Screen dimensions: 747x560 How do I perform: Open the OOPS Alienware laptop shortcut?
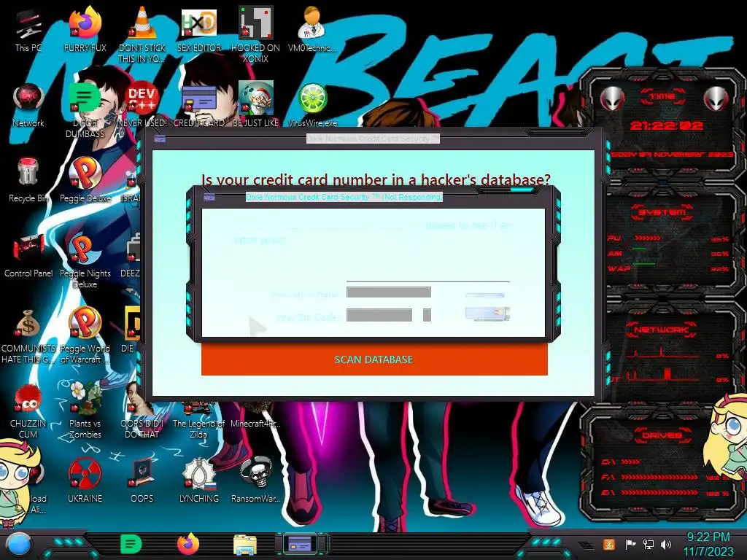142,473
